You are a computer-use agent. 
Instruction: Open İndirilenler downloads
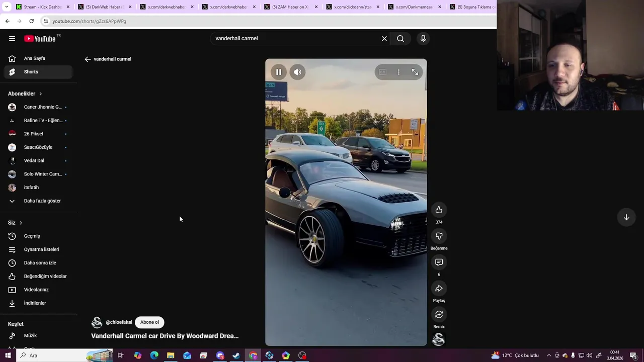pos(39,303)
